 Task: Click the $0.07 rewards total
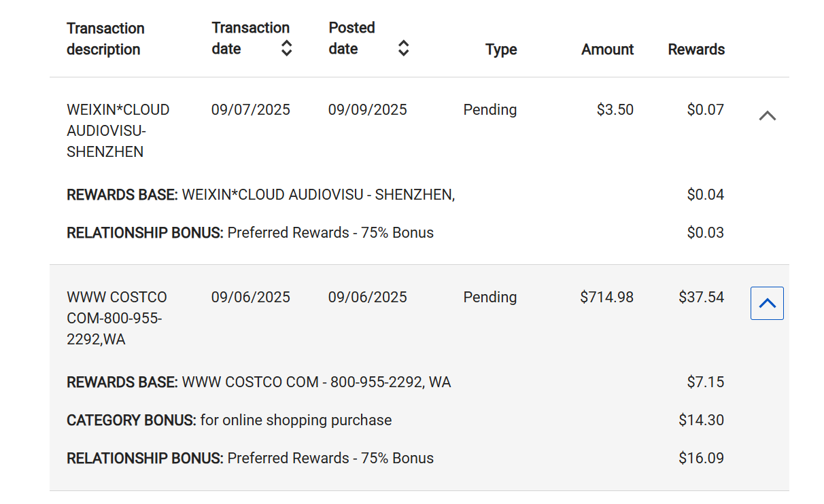[705, 110]
